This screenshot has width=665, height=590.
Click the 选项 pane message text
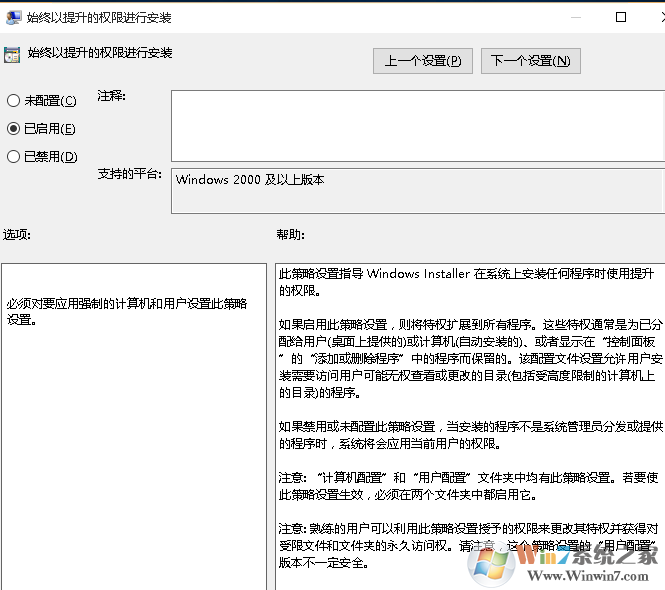click(x=127, y=311)
